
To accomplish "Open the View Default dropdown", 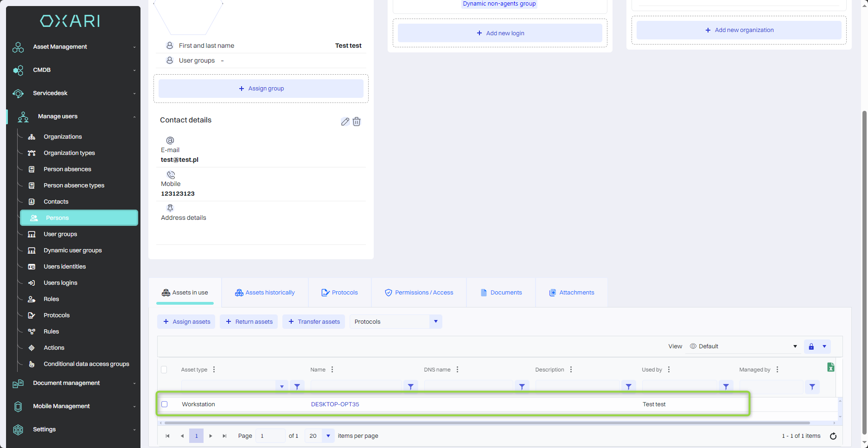I will 743,346.
